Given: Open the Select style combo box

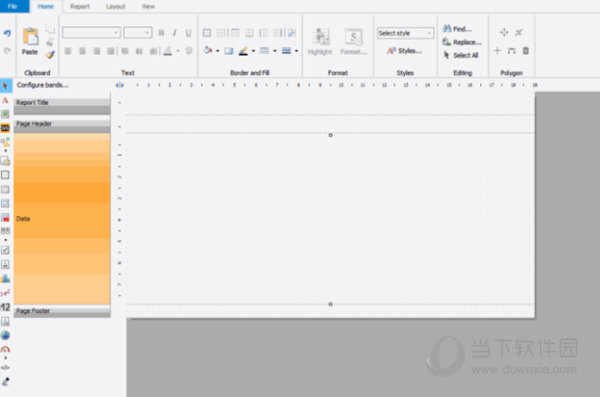Looking at the screenshot, I should 405,33.
